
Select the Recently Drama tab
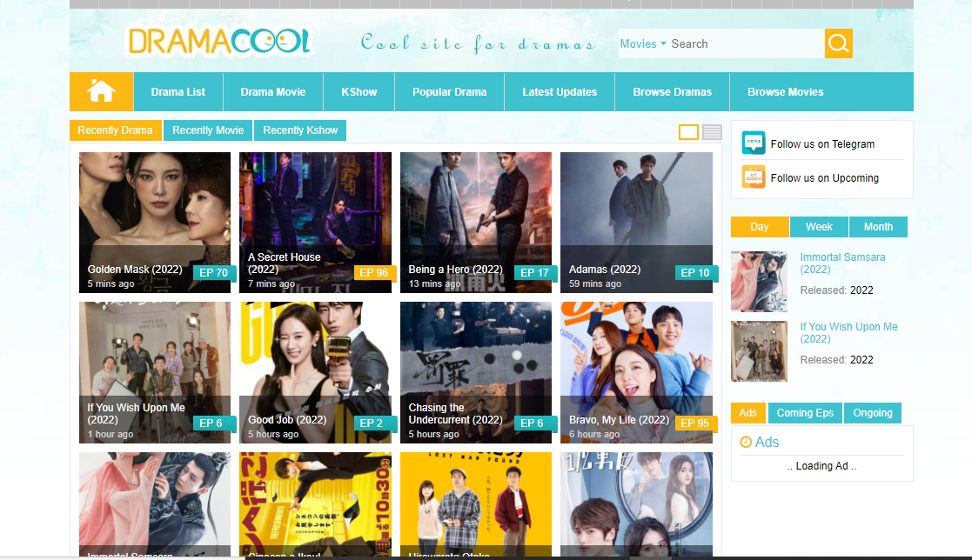point(116,130)
